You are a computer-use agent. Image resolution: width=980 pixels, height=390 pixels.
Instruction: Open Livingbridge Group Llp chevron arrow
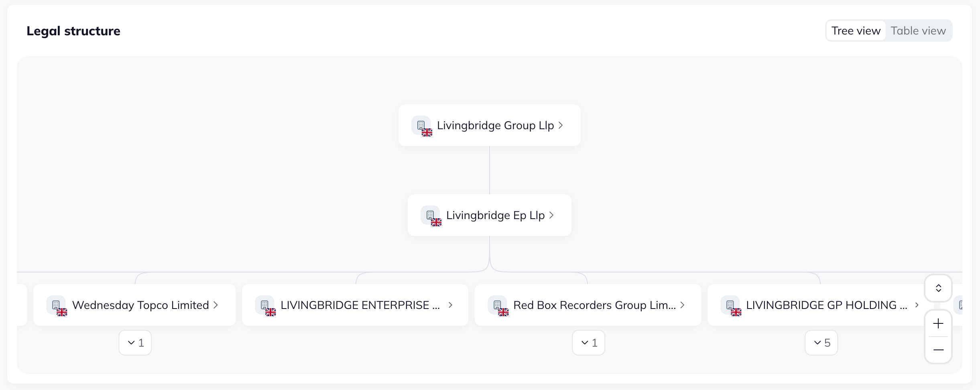point(561,125)
